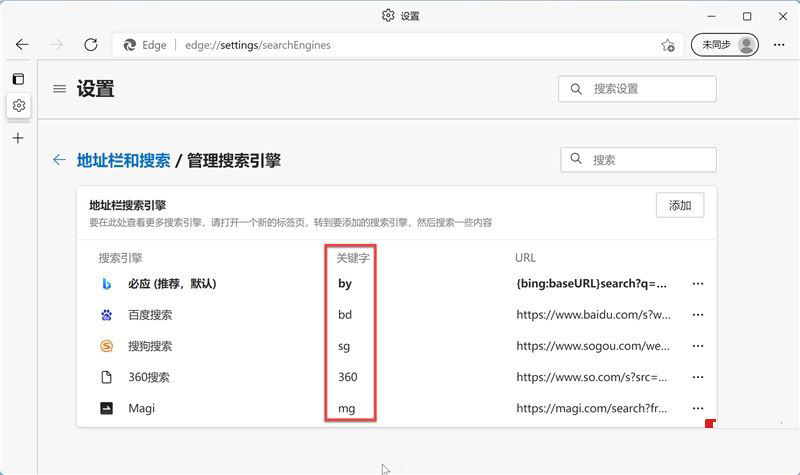Click the magnifier icon in 搜索设置 box

coord(576,89)
